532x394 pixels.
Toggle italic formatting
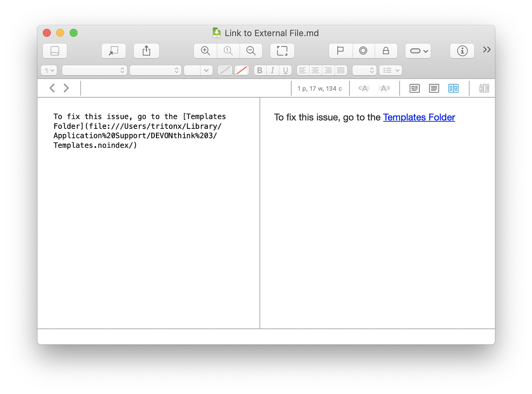pos(272,70)
